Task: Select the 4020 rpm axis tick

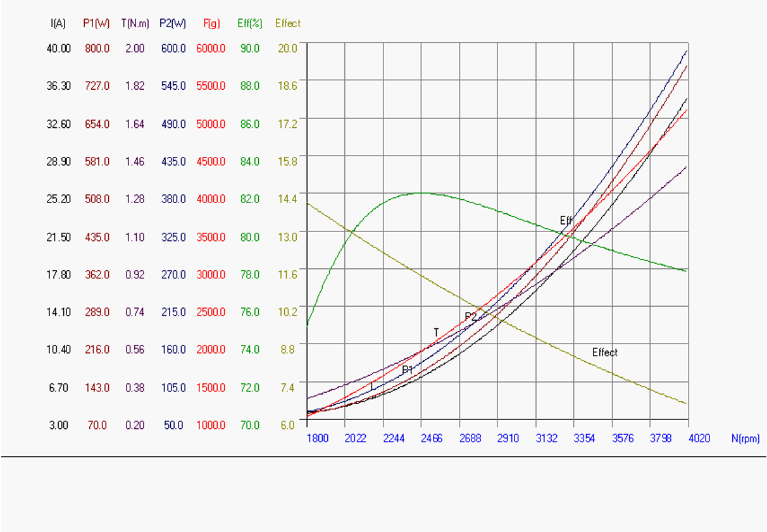Action: (x=699, y=438)
